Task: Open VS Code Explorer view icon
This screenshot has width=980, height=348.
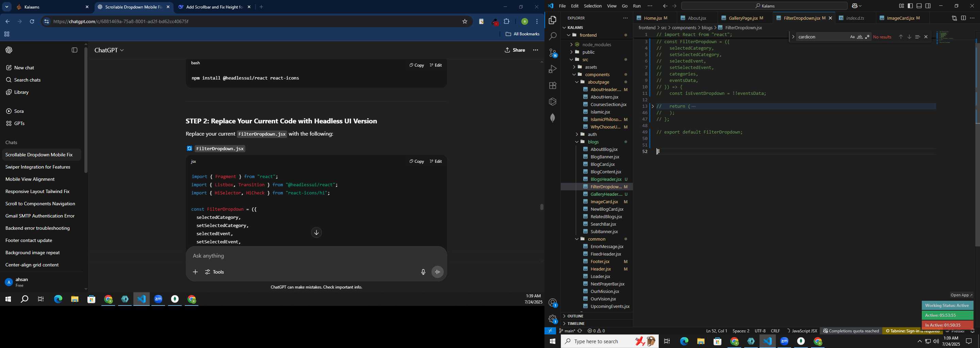Action: tap(552, 20)
